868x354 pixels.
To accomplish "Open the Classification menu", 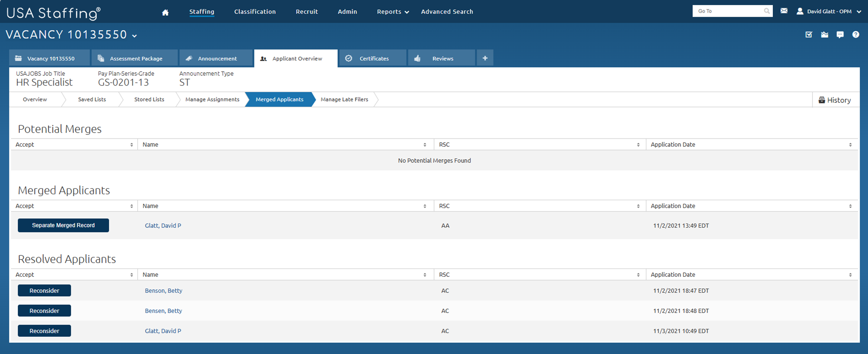I will point(255,11).
